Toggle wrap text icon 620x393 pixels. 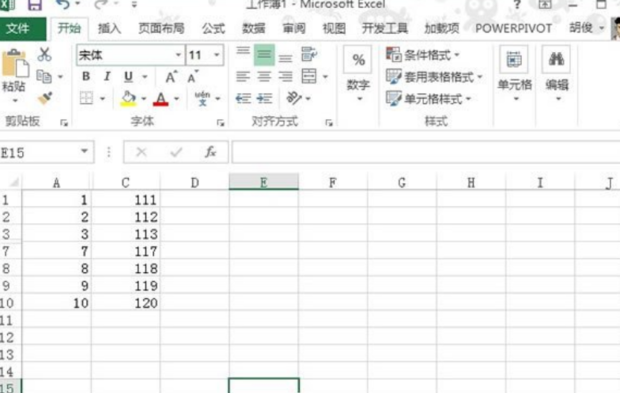tap(309, 54)
